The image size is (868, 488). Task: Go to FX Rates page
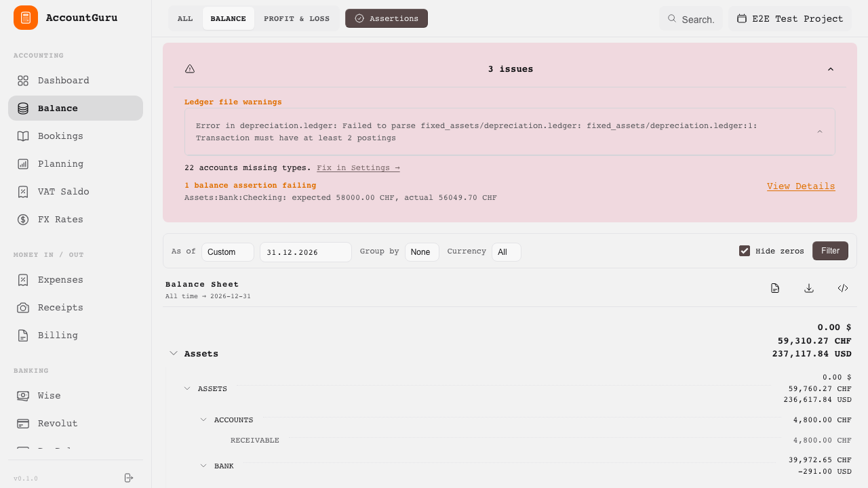60,220
